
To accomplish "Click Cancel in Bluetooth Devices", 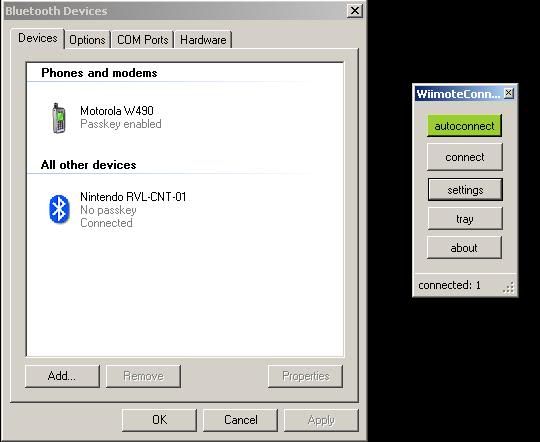I will coord(240,420).
